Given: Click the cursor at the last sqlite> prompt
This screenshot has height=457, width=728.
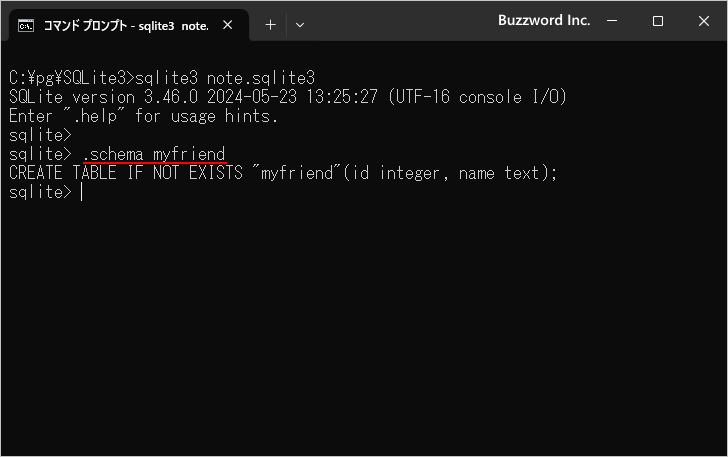Looking at the screenshot, I should click(x=82, y=192).
